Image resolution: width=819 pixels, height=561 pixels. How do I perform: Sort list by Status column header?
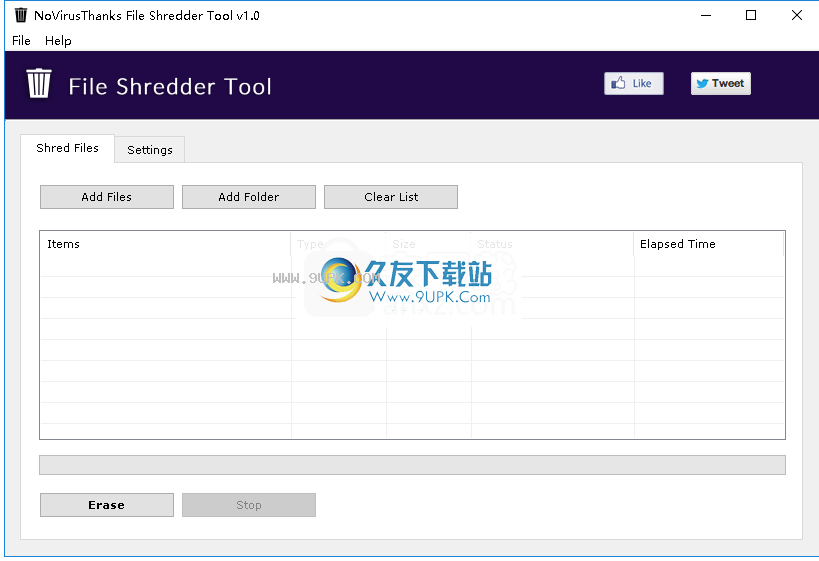[552, 244]
